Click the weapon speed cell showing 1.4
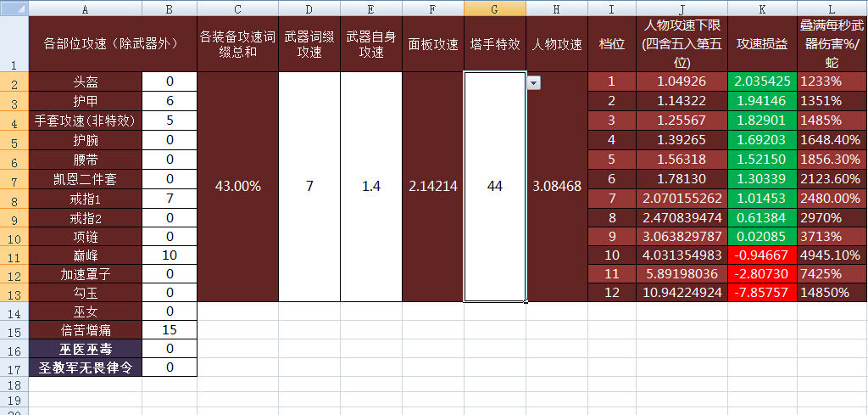Screen dimensions: 868x415 coord(371,187)
